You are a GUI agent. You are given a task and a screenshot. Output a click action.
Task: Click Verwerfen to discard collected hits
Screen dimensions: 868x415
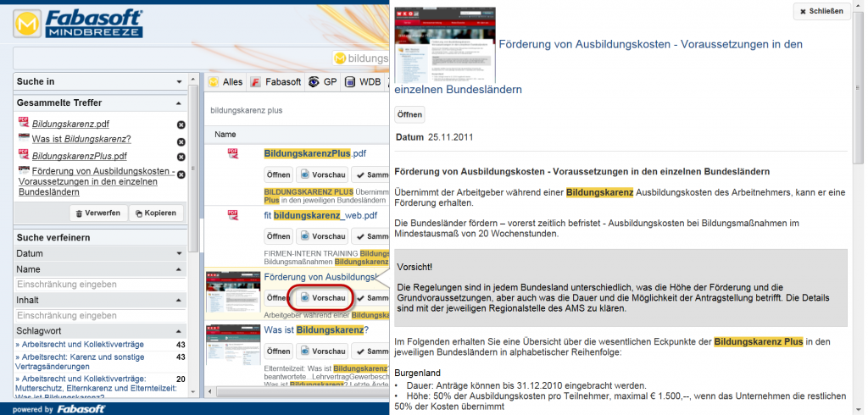[98, 213]
